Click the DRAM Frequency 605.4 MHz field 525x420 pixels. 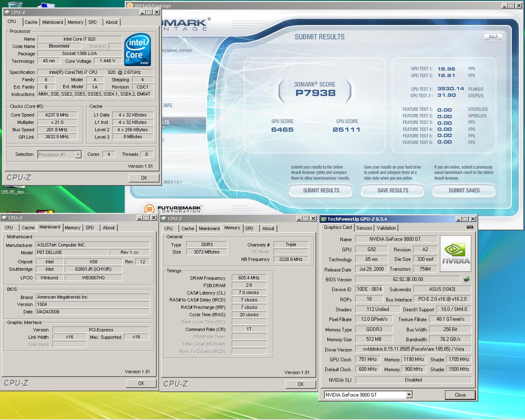(x=249, y=278)
